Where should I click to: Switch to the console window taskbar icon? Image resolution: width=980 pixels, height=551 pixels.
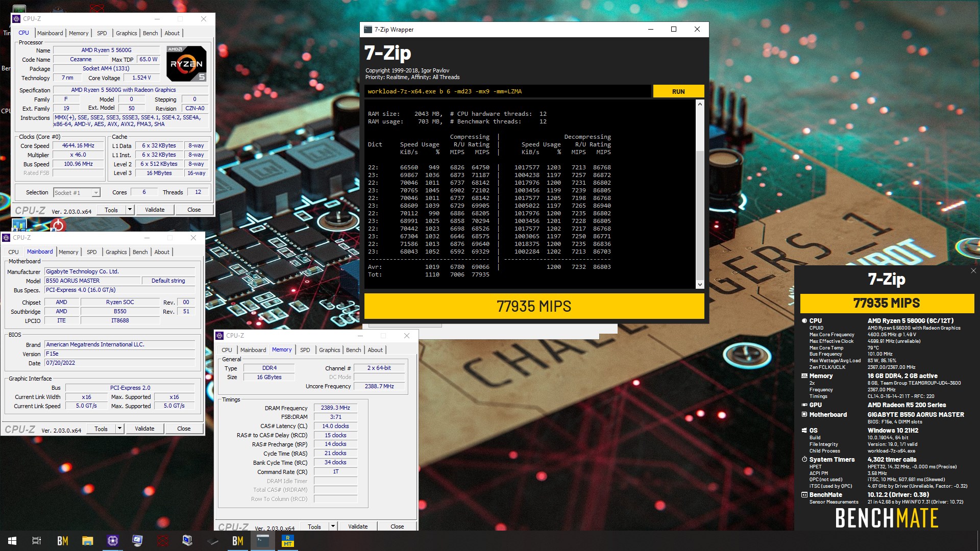point(262,541)
